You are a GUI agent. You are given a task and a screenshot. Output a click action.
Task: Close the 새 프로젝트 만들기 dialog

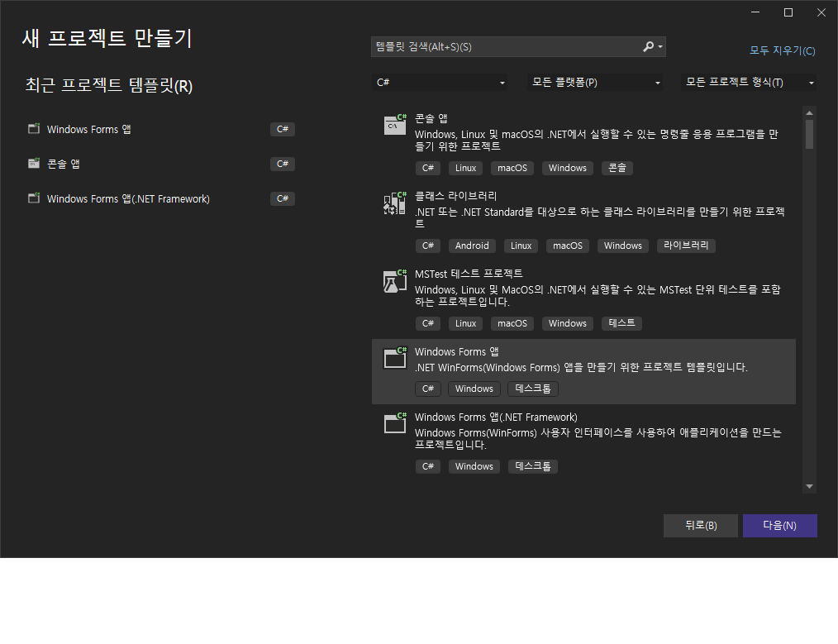[821, 12]
